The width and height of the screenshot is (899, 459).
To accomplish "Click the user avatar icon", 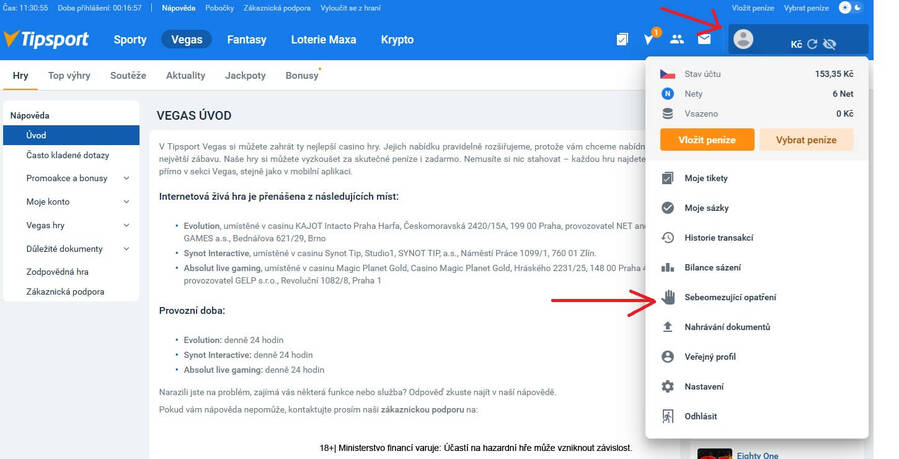I will 743,40.
